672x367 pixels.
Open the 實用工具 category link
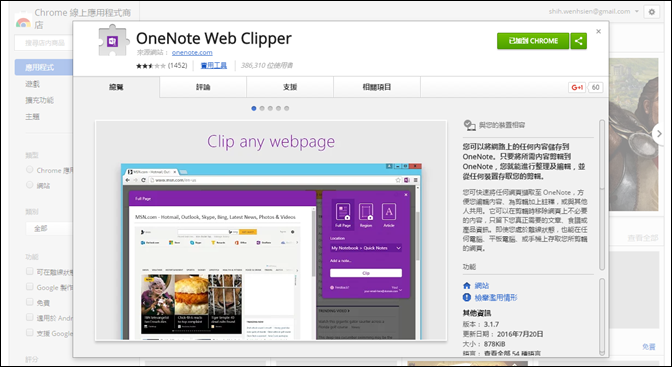coord(214,66)
